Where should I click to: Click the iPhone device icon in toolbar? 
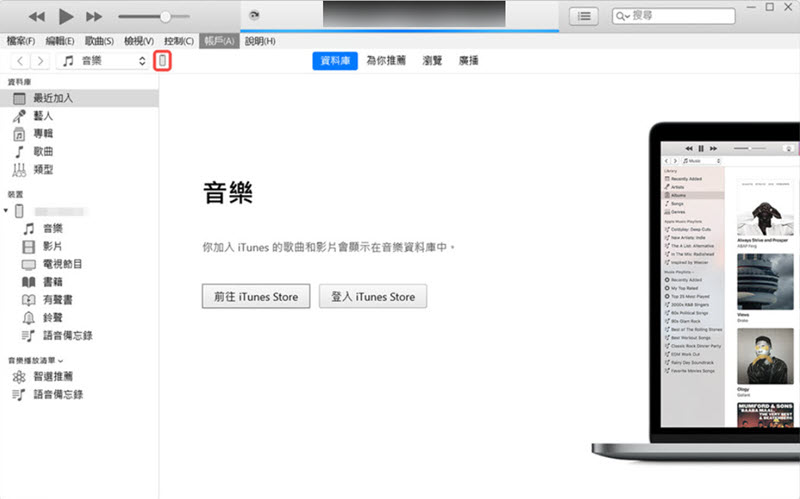162,61
